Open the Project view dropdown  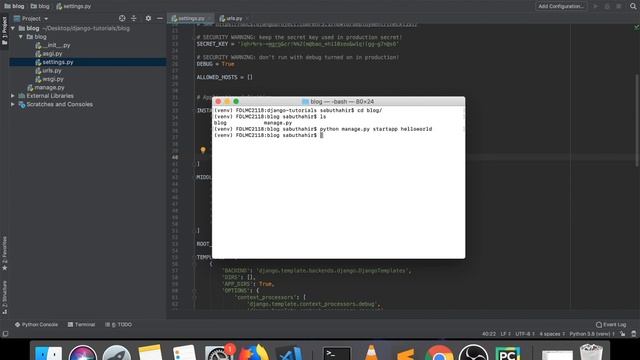tap(31, 18)
